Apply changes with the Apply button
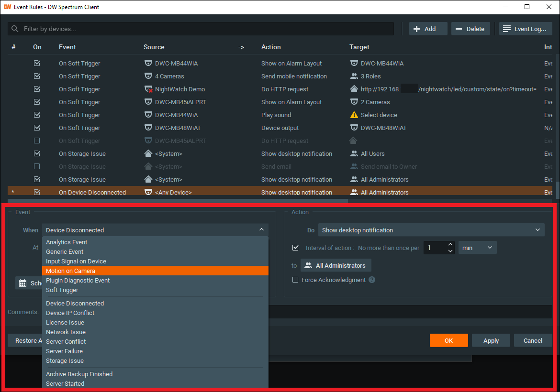 coord(491,340)
